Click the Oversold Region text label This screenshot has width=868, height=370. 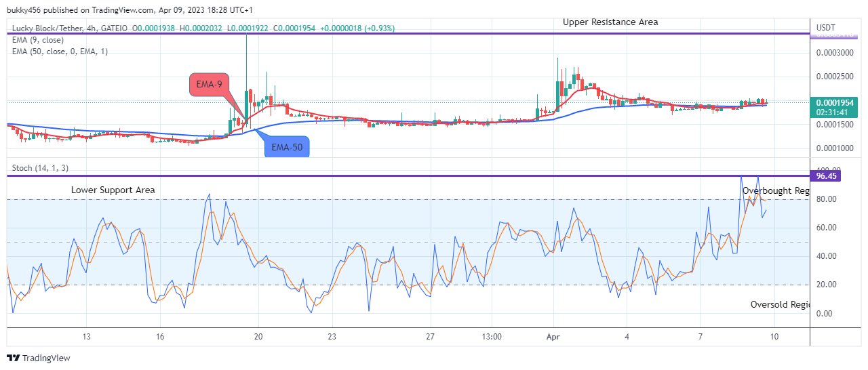tap(781, 305)
